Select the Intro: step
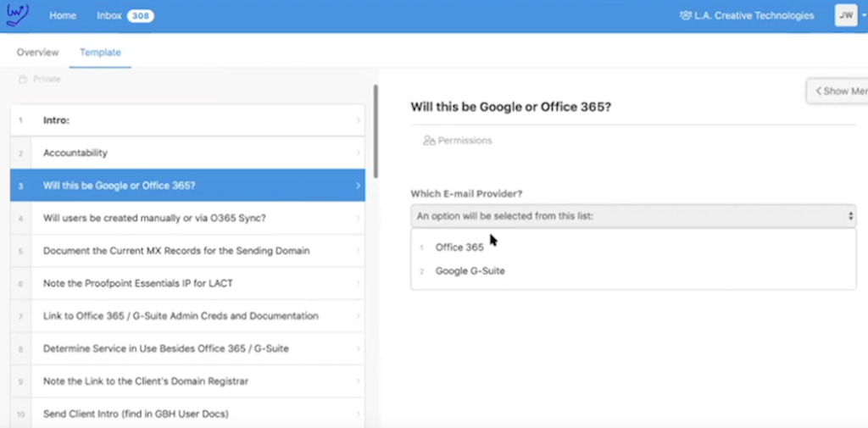This screenshot has height=428, width=868. pyautogui.click(x=187, y=120)
